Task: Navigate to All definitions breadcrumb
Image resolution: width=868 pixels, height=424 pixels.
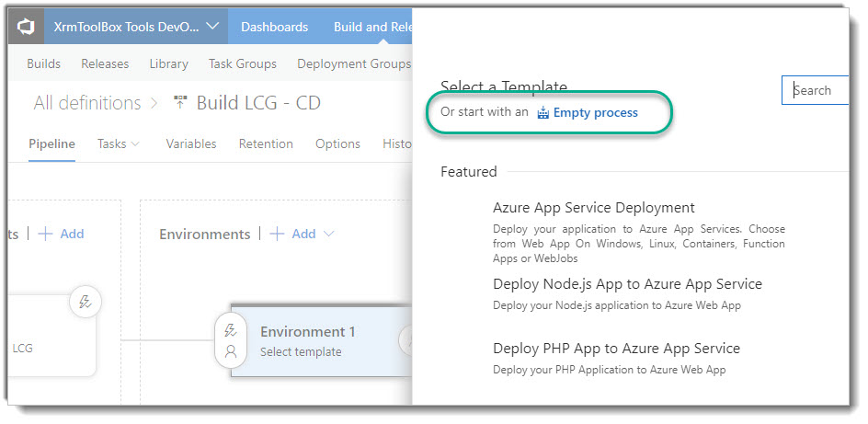Action: point(87,103)
